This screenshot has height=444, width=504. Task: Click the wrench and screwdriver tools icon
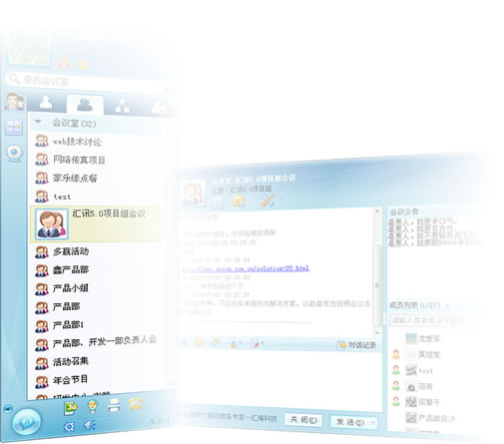(x=267, y=200)
